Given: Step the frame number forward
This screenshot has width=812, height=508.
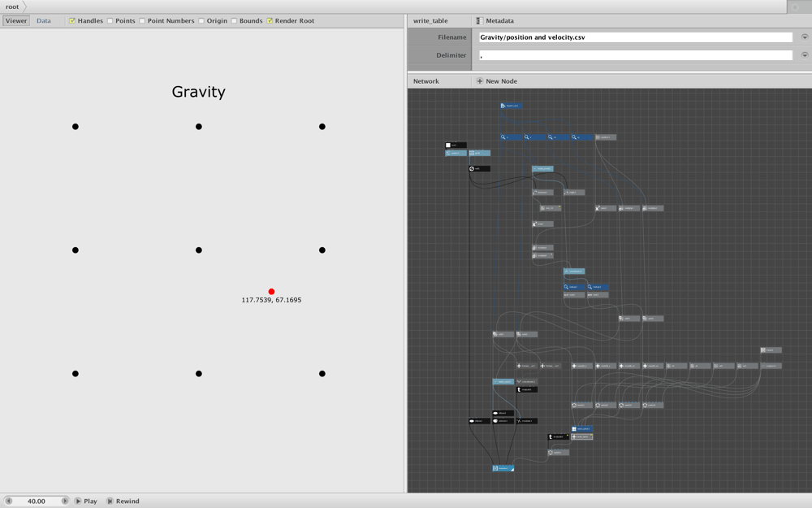Looking at the screenshot, I should [65, 501].
